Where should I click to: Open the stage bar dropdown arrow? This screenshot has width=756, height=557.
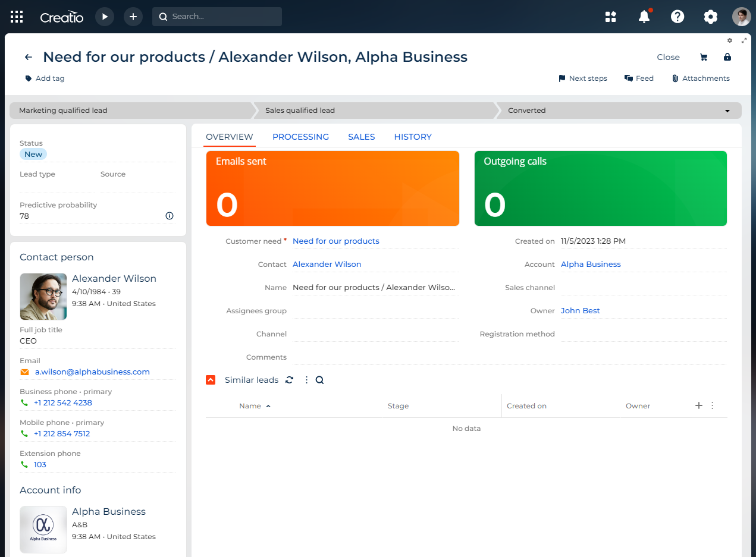tap(727, 111)
